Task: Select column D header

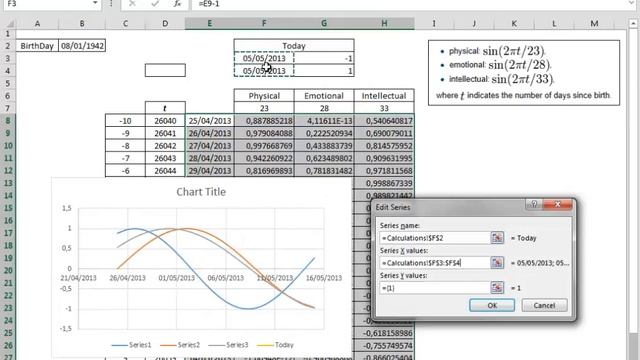Action: point(165,24)
